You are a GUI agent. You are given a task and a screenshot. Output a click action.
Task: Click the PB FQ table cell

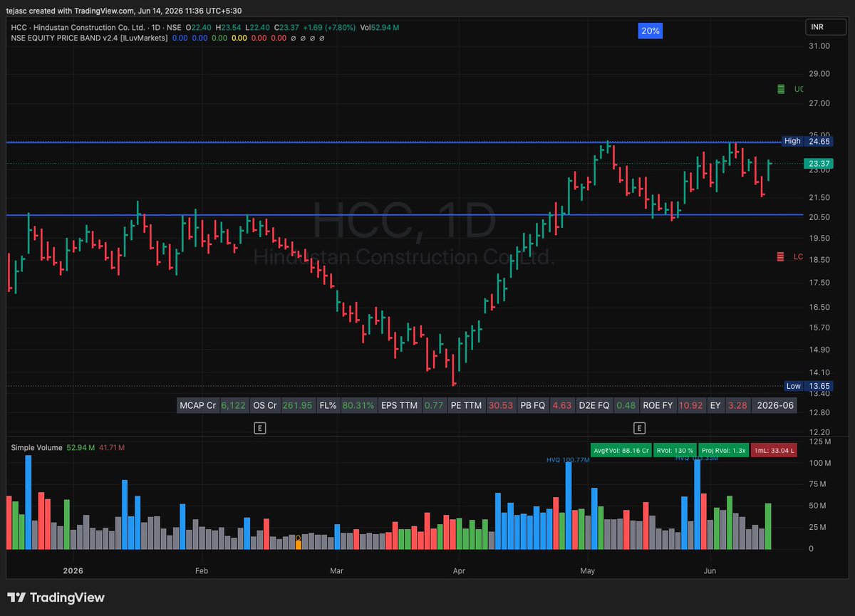pos(534,405)
